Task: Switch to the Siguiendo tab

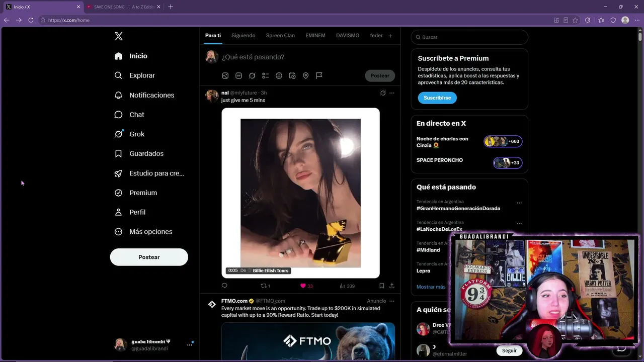Action: 244,36
